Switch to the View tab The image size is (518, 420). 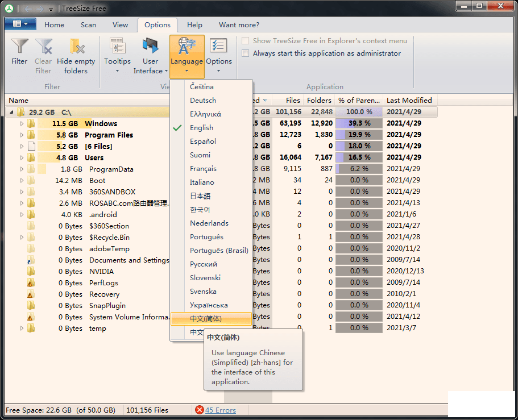click(120, 25)
